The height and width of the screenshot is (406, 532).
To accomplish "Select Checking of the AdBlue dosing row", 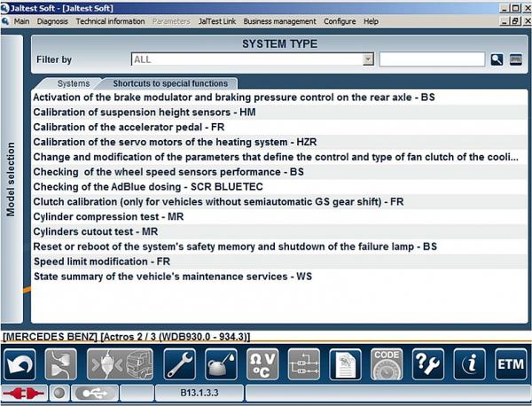I will point(279,187).
